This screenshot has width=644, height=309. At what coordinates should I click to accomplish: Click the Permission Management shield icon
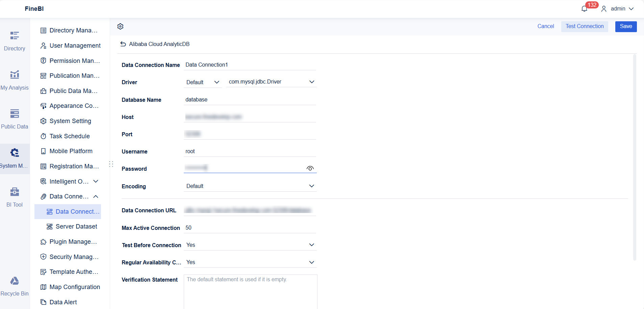[43, 61]
